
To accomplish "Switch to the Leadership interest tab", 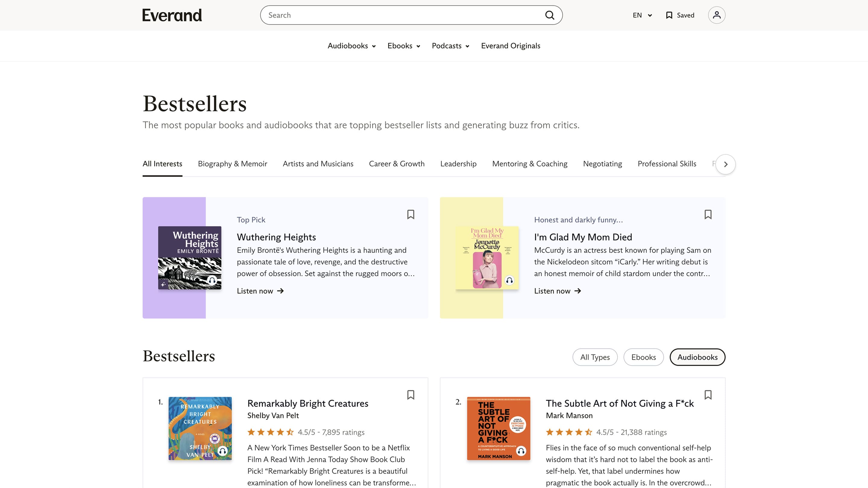I will (458, 164).
